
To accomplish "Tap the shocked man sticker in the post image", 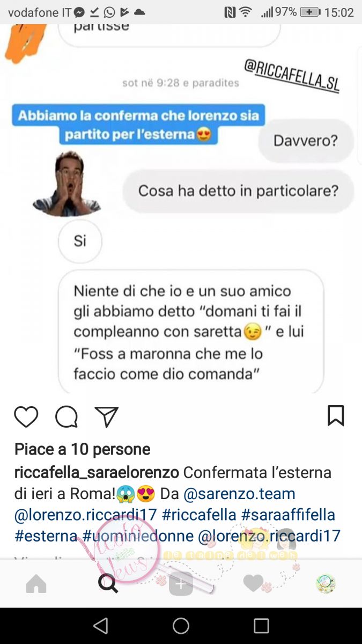I will [67, 183].
